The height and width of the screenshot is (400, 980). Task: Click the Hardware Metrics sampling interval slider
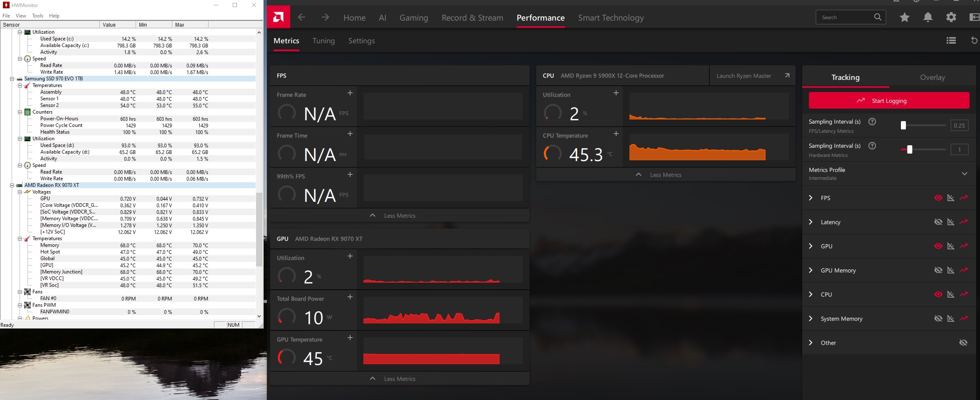coord(910,149)
